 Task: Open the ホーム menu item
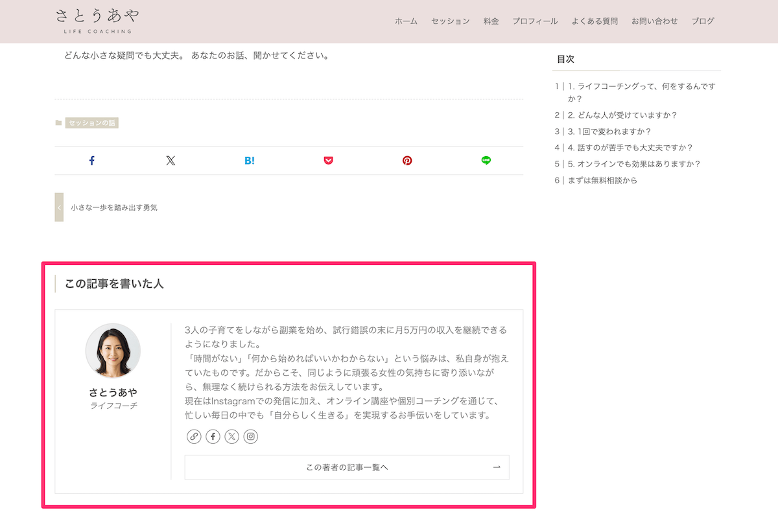click(x=405, y=21)
